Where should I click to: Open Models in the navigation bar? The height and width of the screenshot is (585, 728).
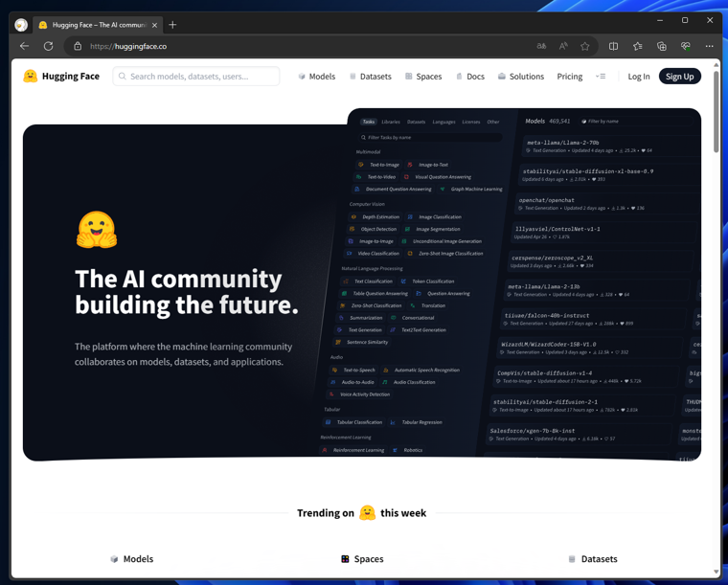tap(317, 77)
